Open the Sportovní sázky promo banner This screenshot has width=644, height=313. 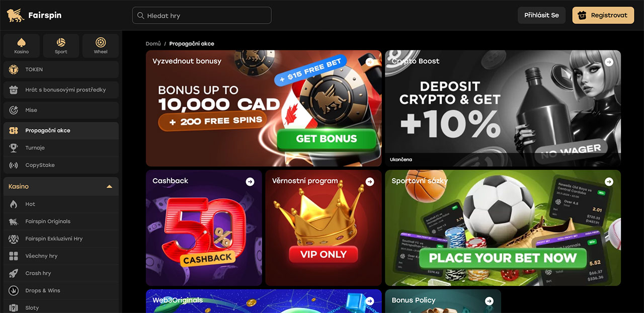coord(503,228)
